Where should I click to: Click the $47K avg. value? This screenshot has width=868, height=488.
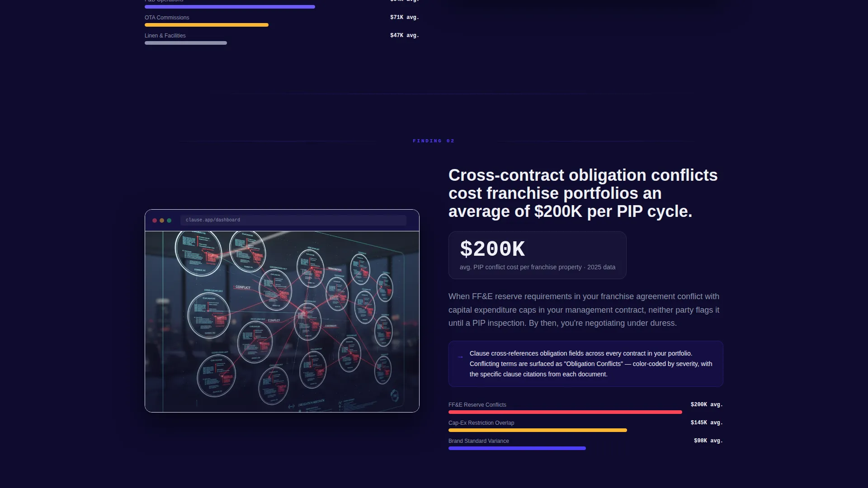[405, 36]
